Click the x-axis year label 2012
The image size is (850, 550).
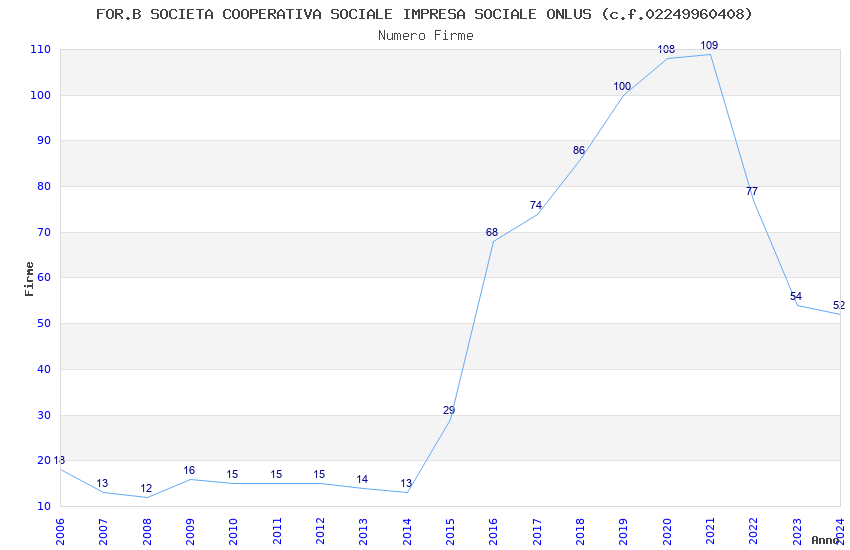pos(320,531)
